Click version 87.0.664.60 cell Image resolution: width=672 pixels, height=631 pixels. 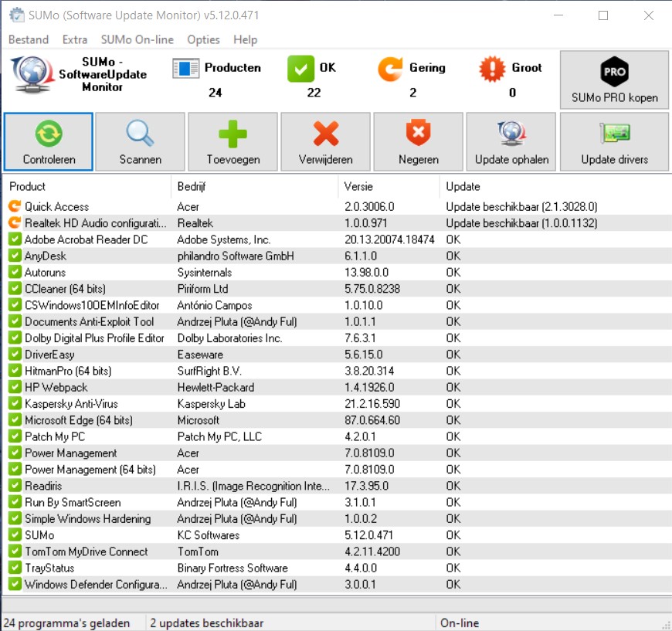[372, 420]
